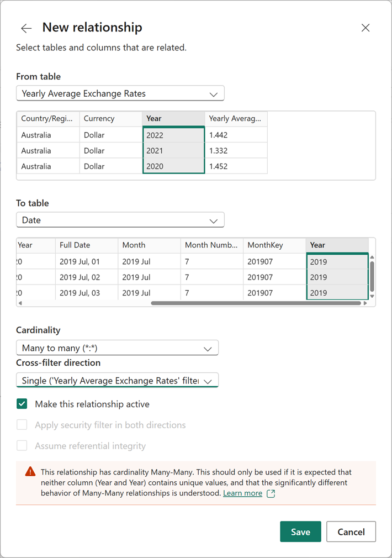This screenshot has width=392, height=558.
Task: Expand the To table Date dropdown
Action: (x=120, y=220)
